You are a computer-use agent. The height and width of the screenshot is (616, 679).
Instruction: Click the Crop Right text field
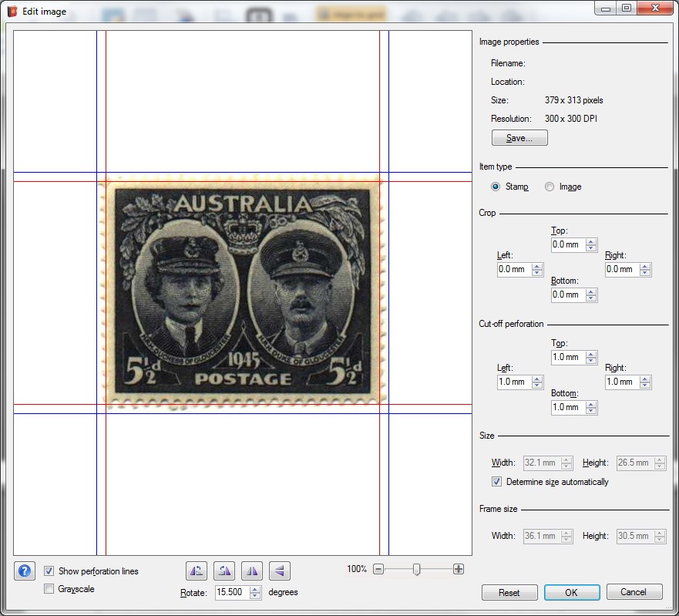622,269
